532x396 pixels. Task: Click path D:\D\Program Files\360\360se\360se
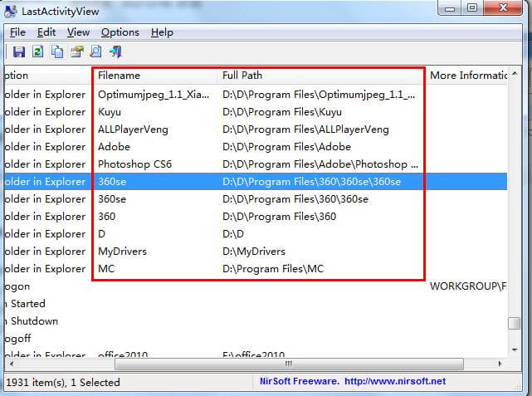(311, 182)
